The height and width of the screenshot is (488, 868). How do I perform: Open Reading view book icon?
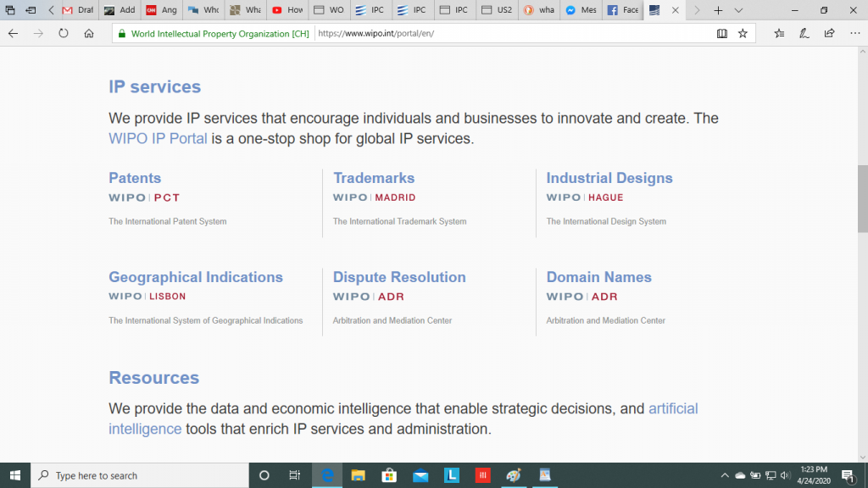pyautogui.click(x=721, y=34)
